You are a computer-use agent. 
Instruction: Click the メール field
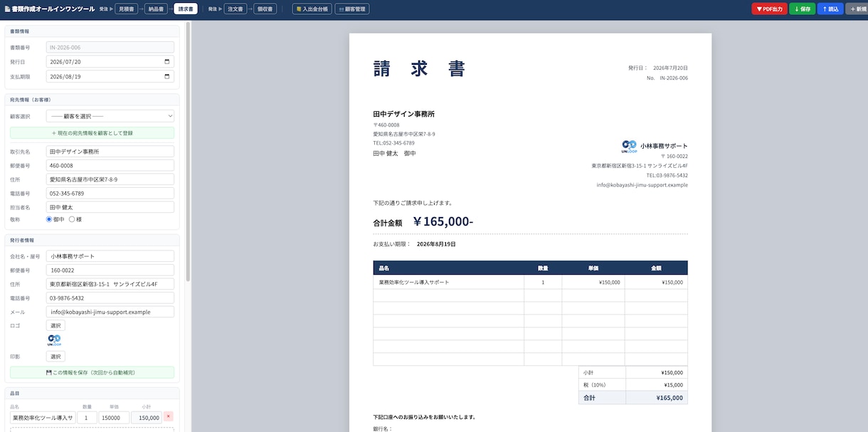point(110,312)
